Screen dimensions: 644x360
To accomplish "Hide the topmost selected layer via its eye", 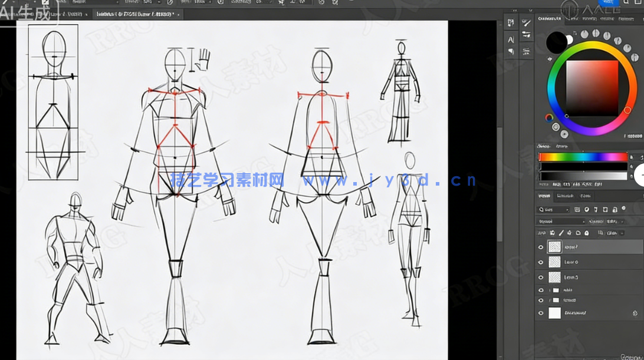I will tap(541, 247).
